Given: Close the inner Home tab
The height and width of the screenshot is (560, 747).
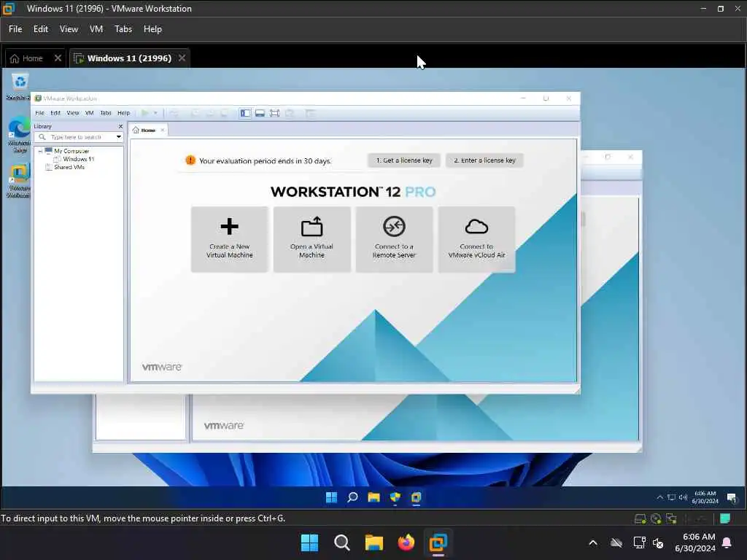Looking at the screenshot, I should 163,130.
